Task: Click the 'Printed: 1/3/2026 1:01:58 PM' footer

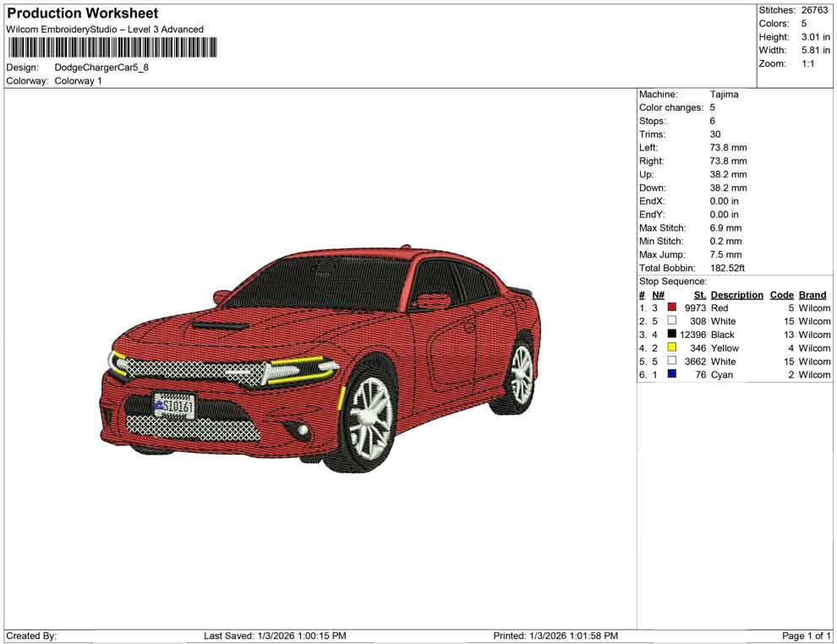Action: tap(555, 636)
